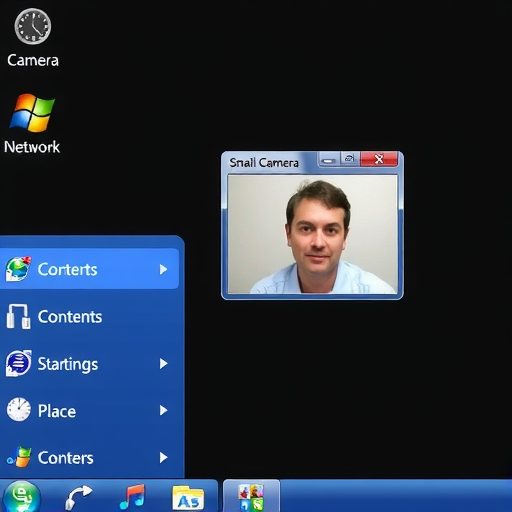Open the Network desktop icon
The height and width of the screenshot is (512, 512).
[x=32, y=113]
